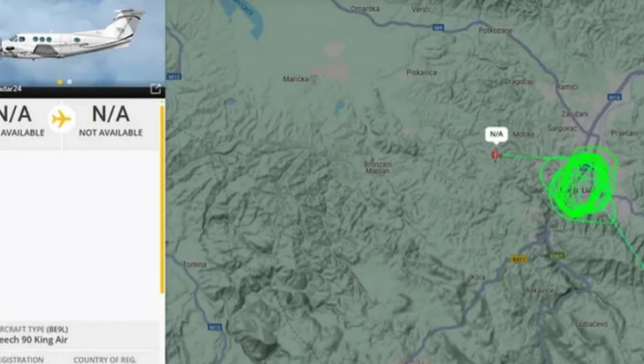Click the N/A callsign label above the aircraft
Image resolution: width=644 pixels, height=364 pixels.
(496, 134)
